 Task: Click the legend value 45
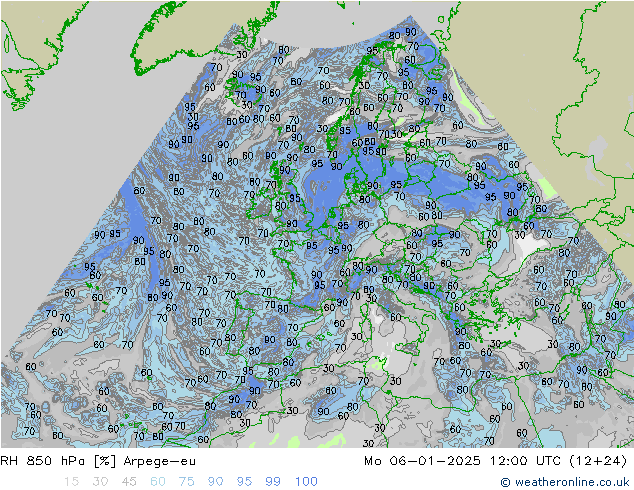(129, 482)
